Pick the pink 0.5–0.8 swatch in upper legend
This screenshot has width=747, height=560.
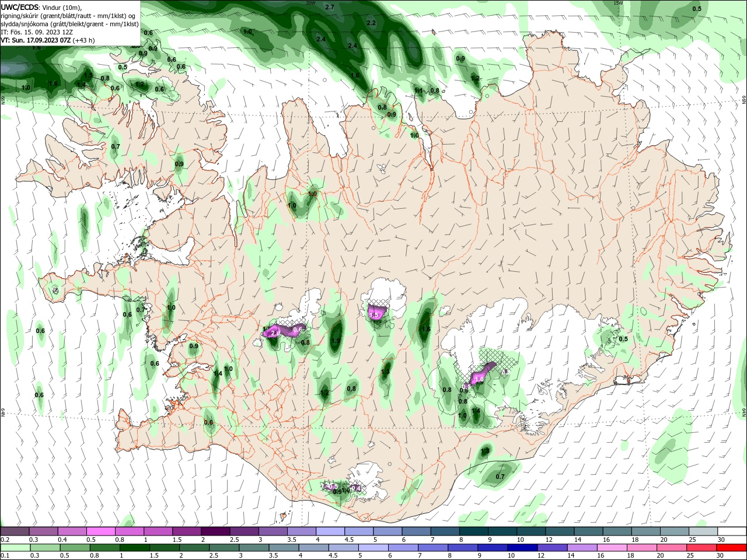101,531
